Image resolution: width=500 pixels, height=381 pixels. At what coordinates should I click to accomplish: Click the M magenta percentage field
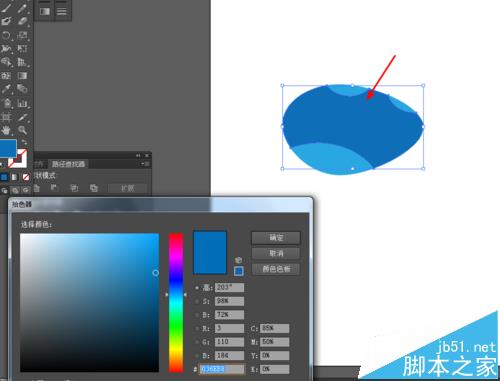275,342
